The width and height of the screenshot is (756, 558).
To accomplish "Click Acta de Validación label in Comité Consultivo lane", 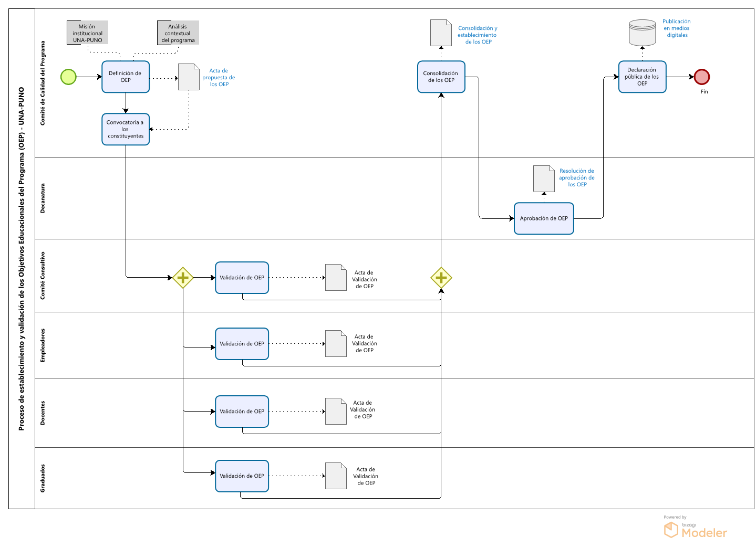I will point(365,279).
